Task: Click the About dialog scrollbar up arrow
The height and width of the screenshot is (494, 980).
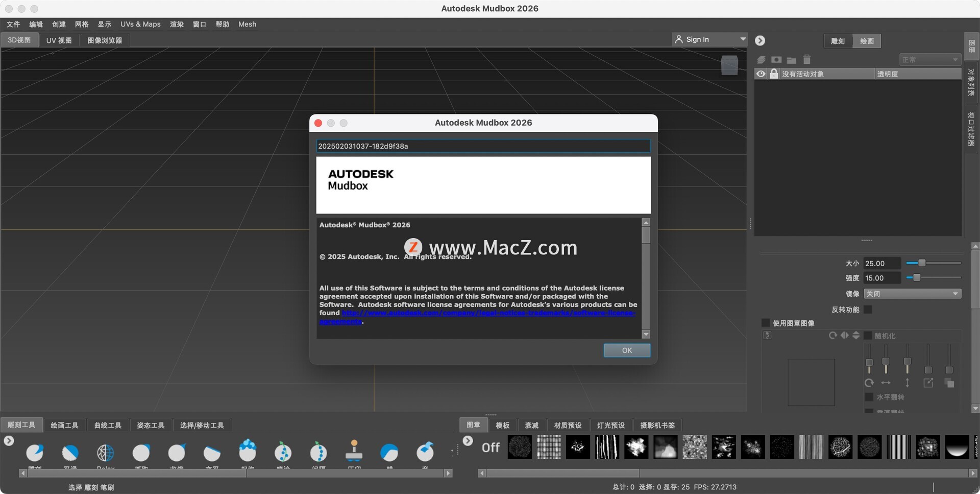Action: 646,223
